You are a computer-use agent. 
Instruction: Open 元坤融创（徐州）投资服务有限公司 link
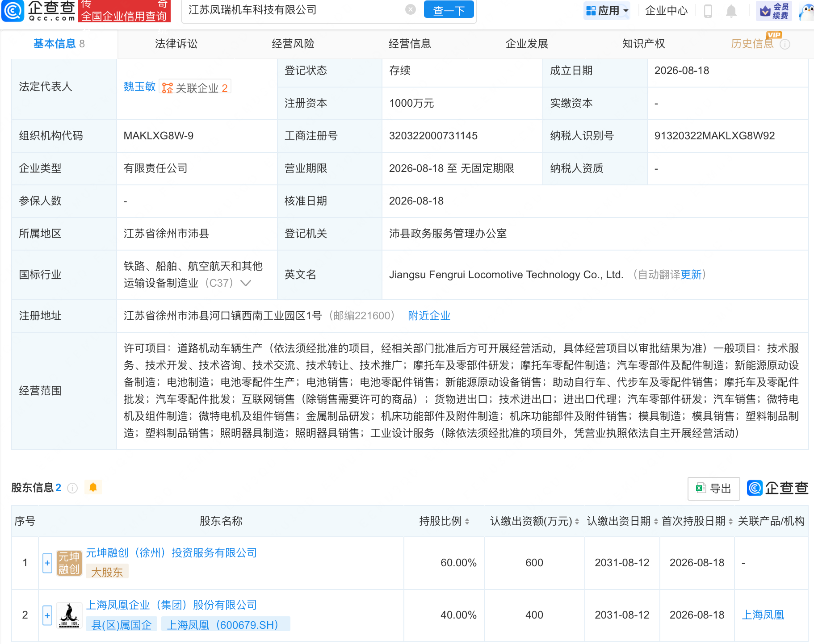[172, 553]
